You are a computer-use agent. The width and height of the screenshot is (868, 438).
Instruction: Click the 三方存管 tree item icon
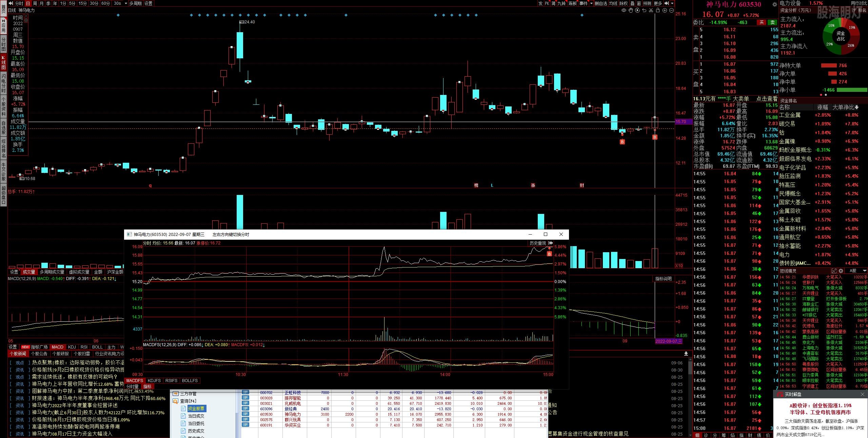[176, 394]
